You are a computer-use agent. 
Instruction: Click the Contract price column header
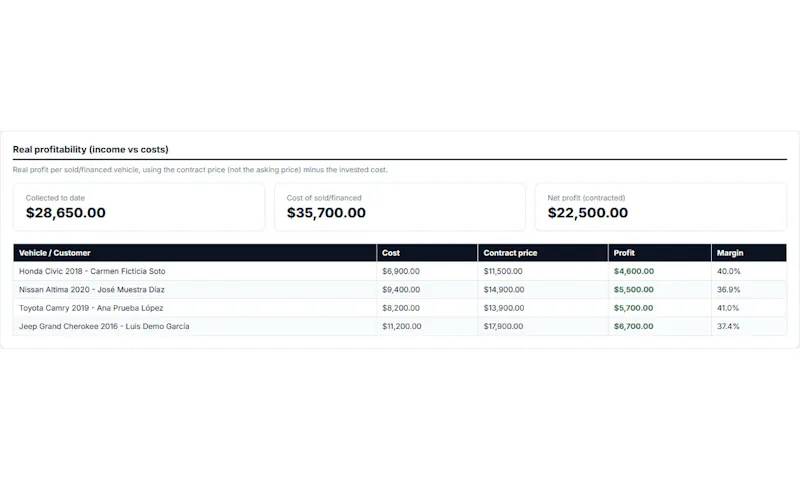543,253
